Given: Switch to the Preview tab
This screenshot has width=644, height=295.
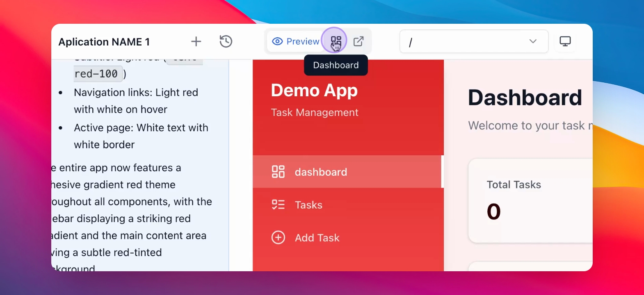Looking at the screenshot, I should point(295,41).
